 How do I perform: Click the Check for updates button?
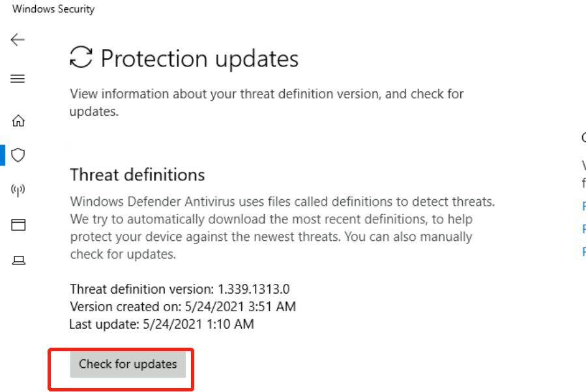coord(128,364)
